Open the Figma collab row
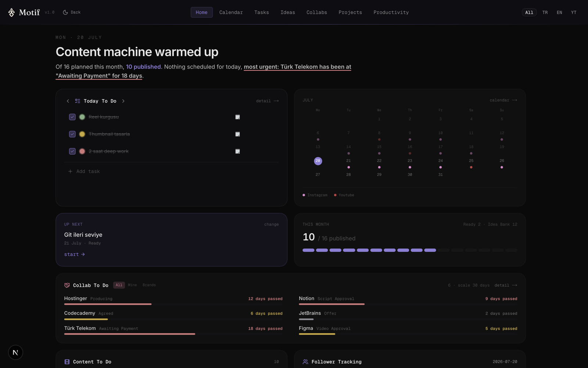The image size is (588, 368). coord(408,330)
